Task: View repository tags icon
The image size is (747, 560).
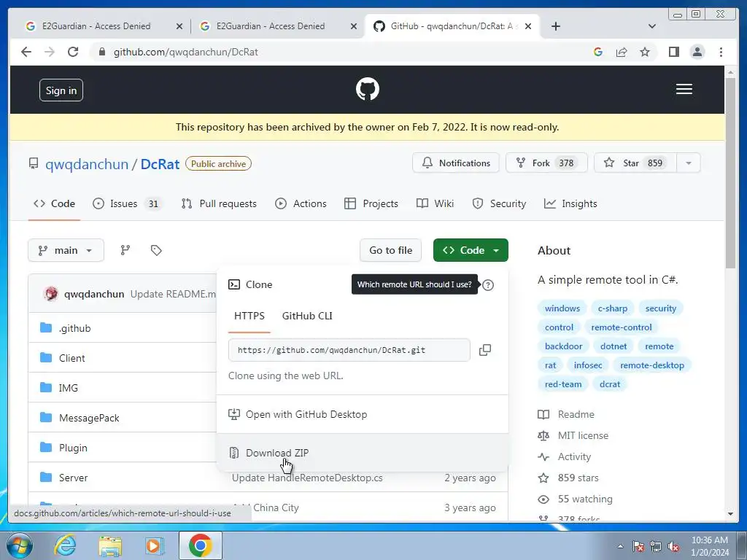Action: coord(156,250)
